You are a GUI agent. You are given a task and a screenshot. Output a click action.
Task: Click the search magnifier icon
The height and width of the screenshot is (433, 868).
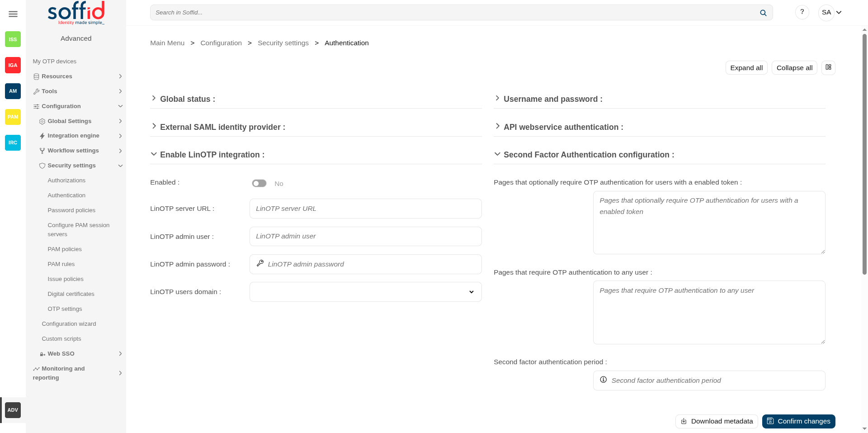(x=763, y=13)
